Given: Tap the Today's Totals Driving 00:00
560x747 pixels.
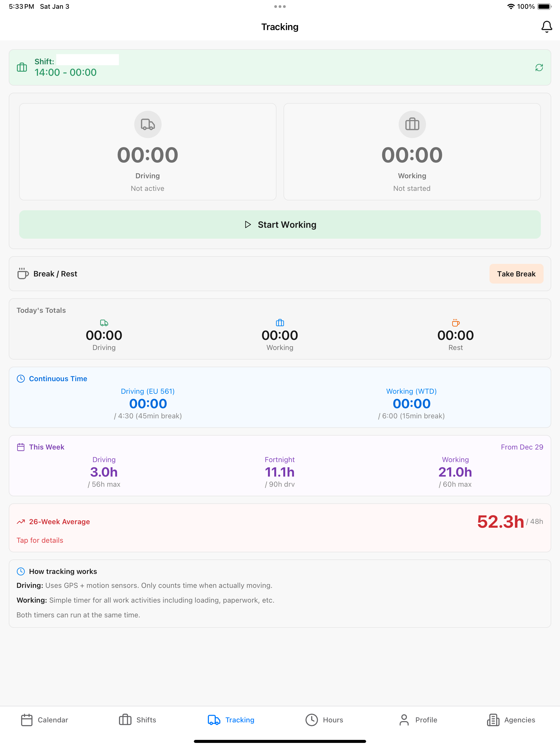Looking at the screenshot, I should [x=104, y=335].
